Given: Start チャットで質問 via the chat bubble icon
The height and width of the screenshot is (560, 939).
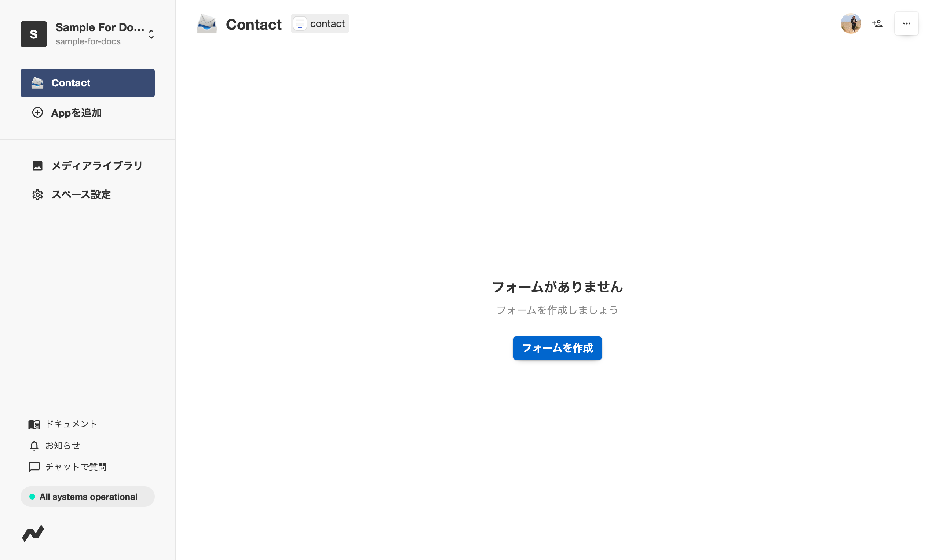Looking at the screenshot, I should coord(34,467).
